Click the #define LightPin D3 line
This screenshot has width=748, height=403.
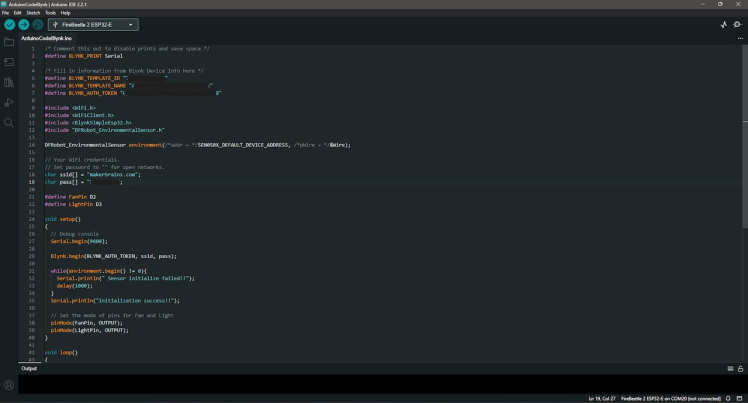click(73, 204)
